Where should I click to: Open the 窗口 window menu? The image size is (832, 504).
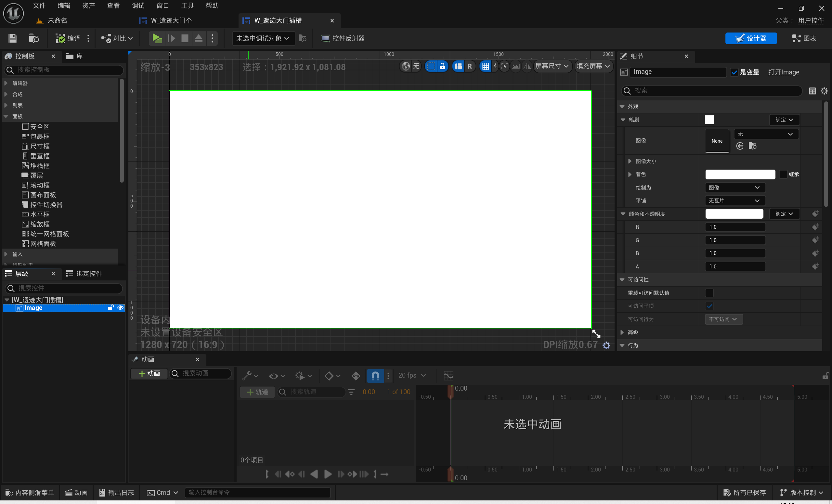click(x=162, y=6)
